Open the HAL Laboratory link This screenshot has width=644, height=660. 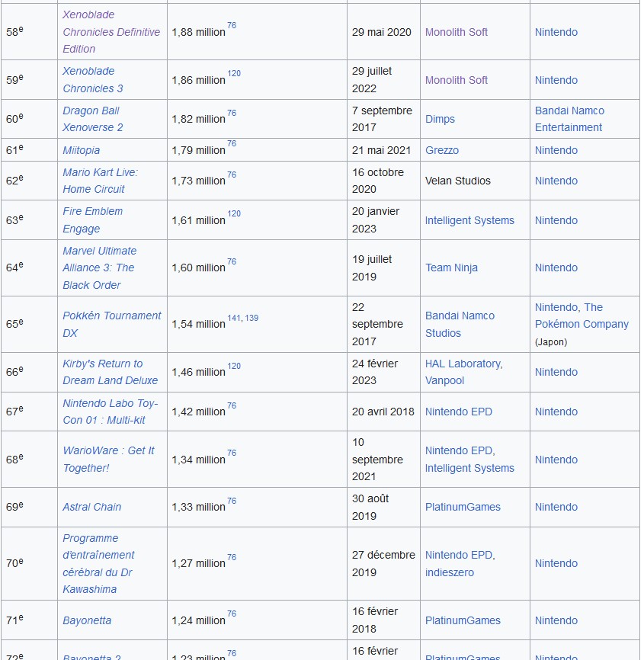click(463, 364)
